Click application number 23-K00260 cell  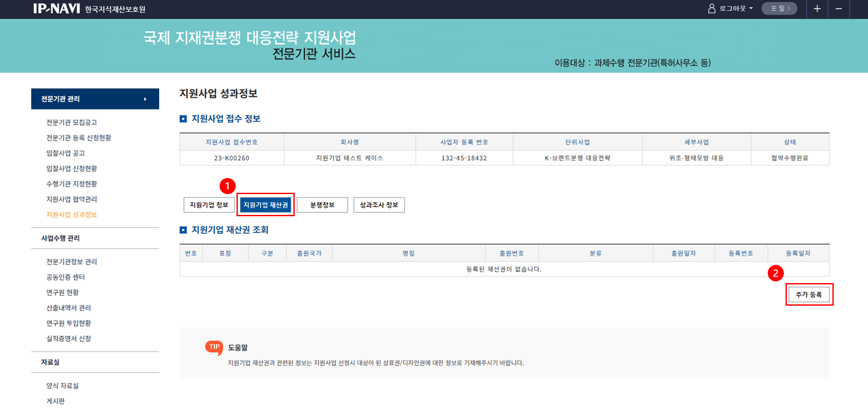point(231,158)
